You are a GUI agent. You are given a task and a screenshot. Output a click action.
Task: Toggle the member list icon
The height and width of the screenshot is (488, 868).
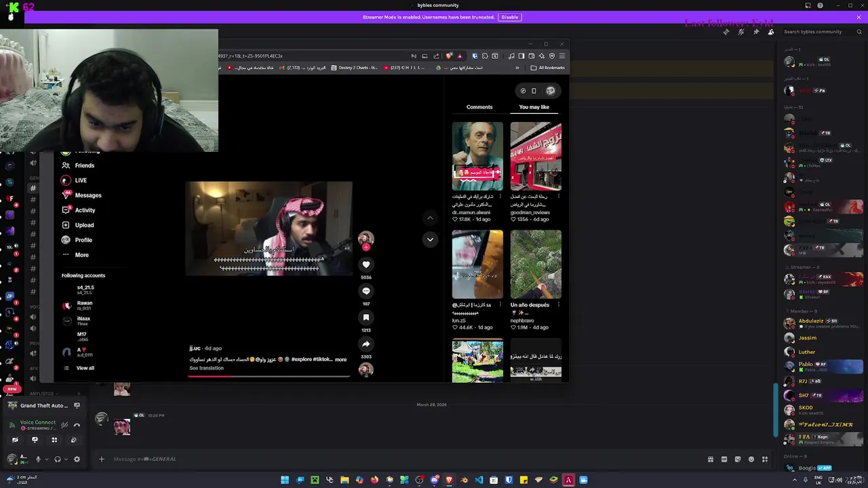(771, 32)
